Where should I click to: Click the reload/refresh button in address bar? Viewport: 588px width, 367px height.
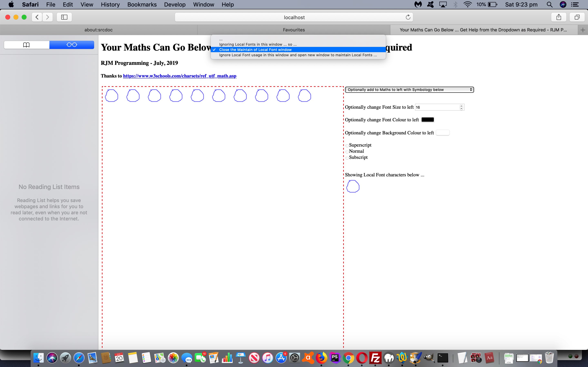407,17
